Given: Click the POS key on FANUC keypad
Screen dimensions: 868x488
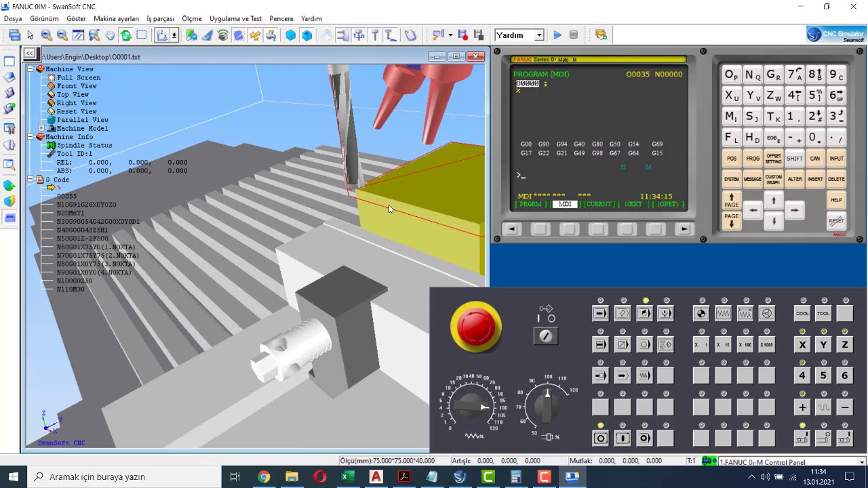Looking at the screenshot, I should click(x=732, y=158).
